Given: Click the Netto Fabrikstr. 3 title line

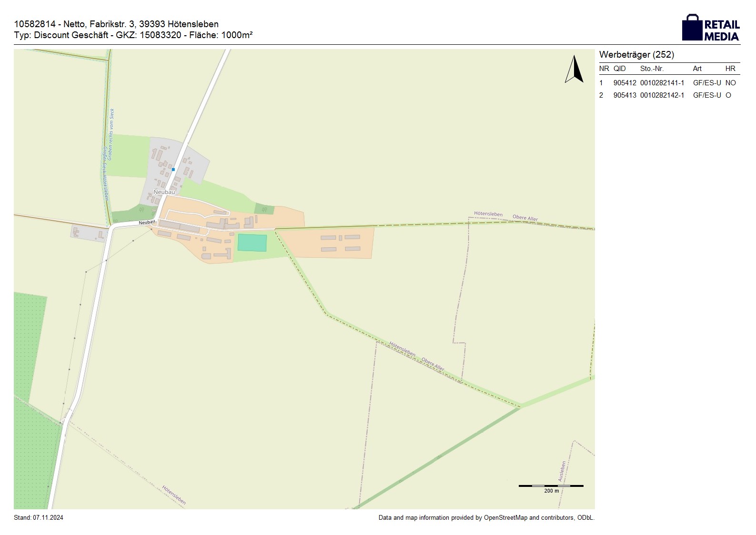Looking at the screenshot, I should [x=117, y=24].
